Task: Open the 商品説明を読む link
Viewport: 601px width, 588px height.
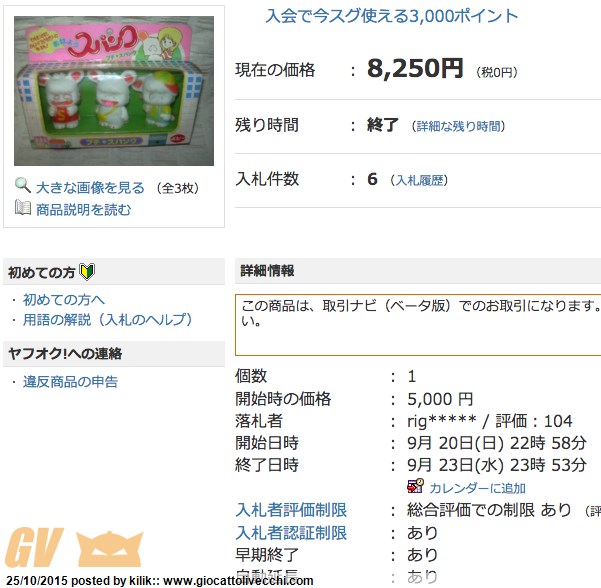Action: [84, 210]
